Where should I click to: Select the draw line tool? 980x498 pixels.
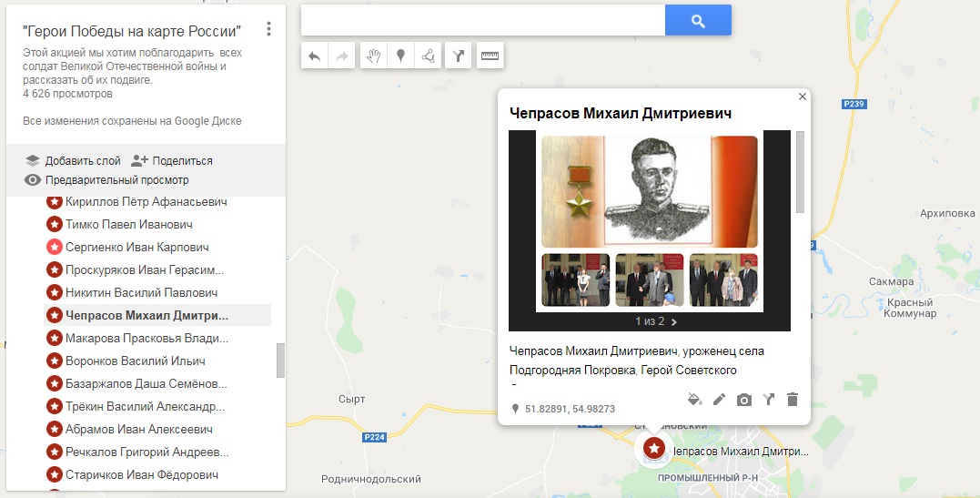pyautogui.click(x=429, y=56)
